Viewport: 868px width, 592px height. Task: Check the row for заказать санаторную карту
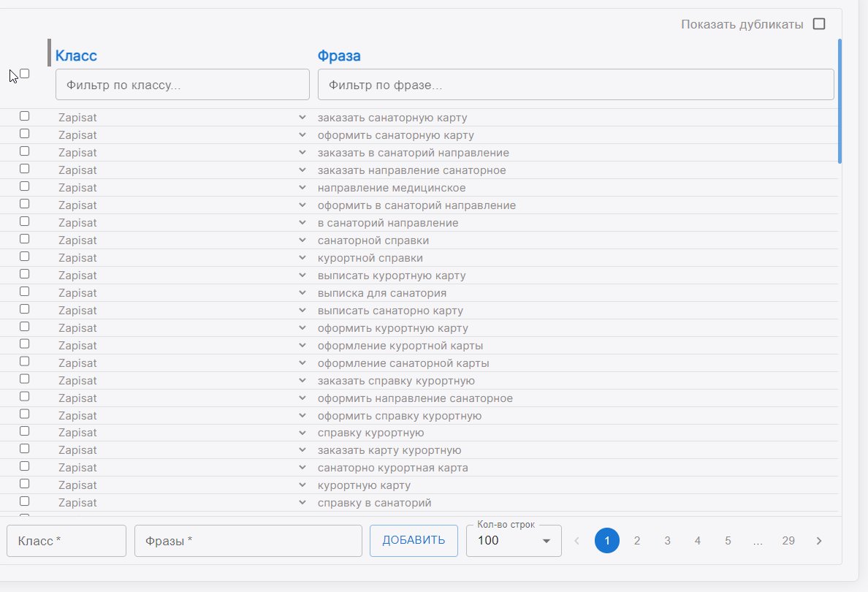coord(25,116)
